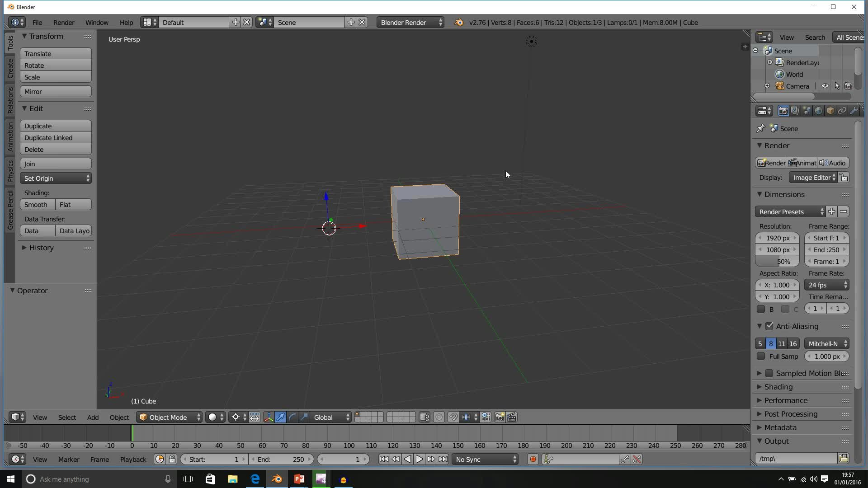Toggle the 3D manipulator axes icon
This screenshot has width=868, height=488.
(269, 418)
